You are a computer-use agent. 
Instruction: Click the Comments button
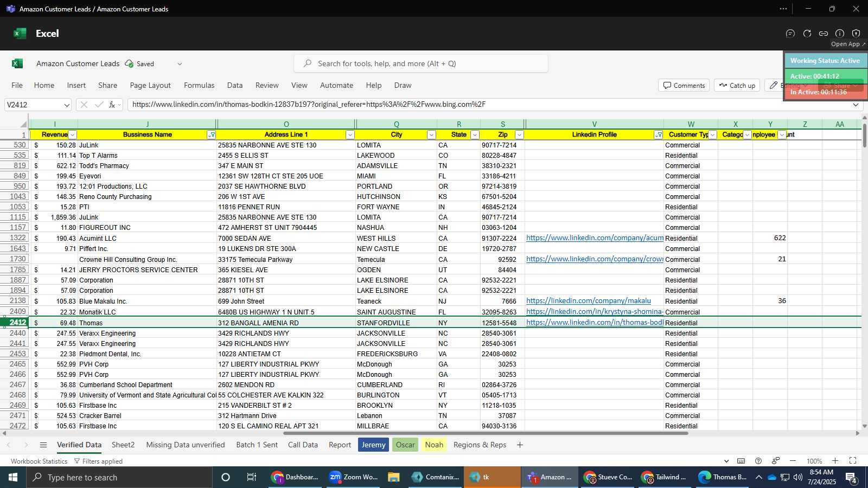[684, 85]
